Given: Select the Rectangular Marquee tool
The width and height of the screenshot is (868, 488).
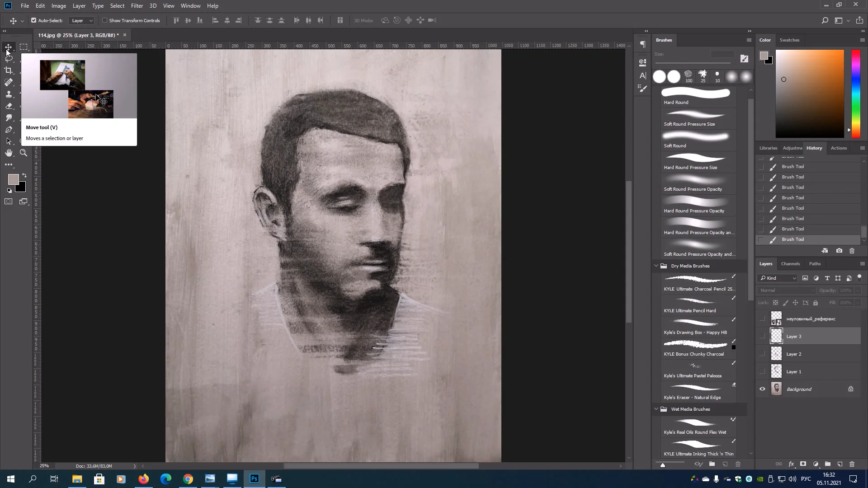Looking at the screenshot, I should (x=24, y=47).
